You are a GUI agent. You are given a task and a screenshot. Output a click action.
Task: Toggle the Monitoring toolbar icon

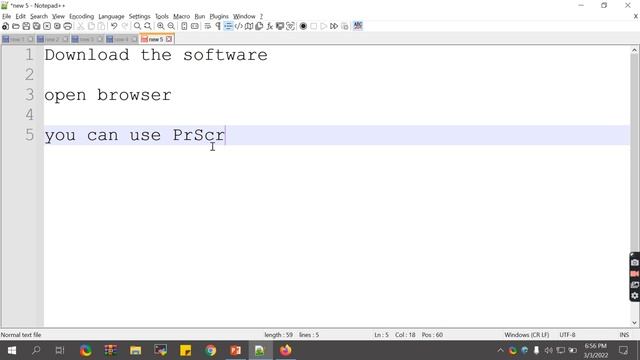coord(290,26)
